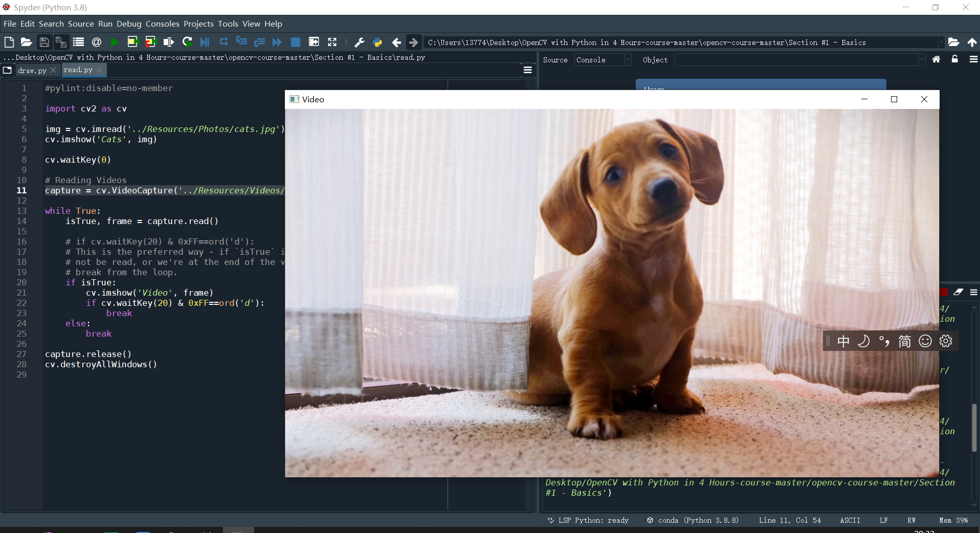
Task: Expand the Object combo box dropdown arrow
Action: click(922, 60)
